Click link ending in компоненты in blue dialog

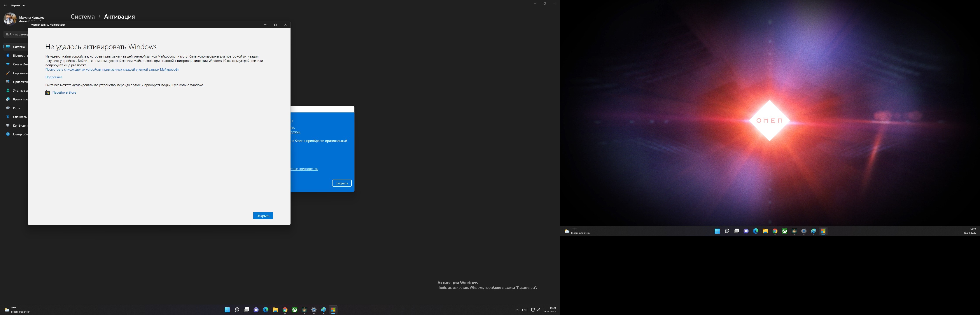pyautogui.click(x=304, y=169)
